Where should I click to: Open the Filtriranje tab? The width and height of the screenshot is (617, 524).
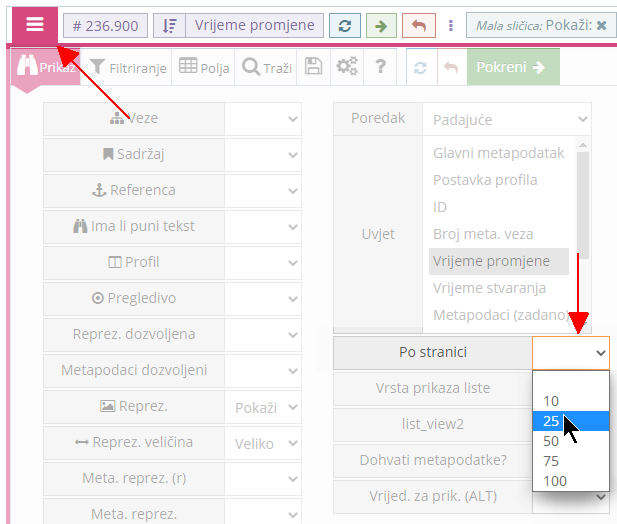point(128,67)
